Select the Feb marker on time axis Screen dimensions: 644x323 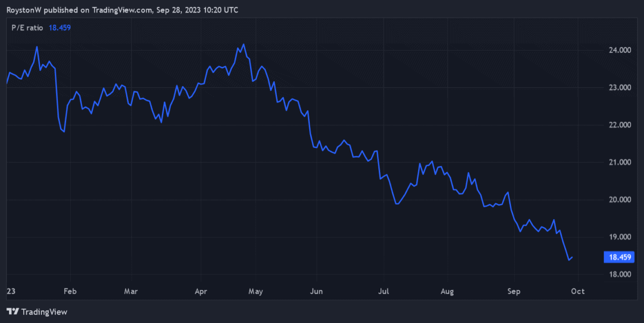[70, 292]
